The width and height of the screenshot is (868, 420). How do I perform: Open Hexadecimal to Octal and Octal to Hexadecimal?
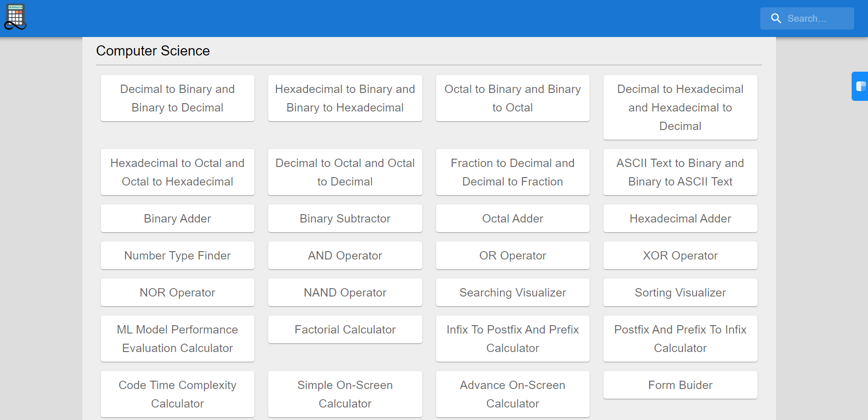coord(178,172)
